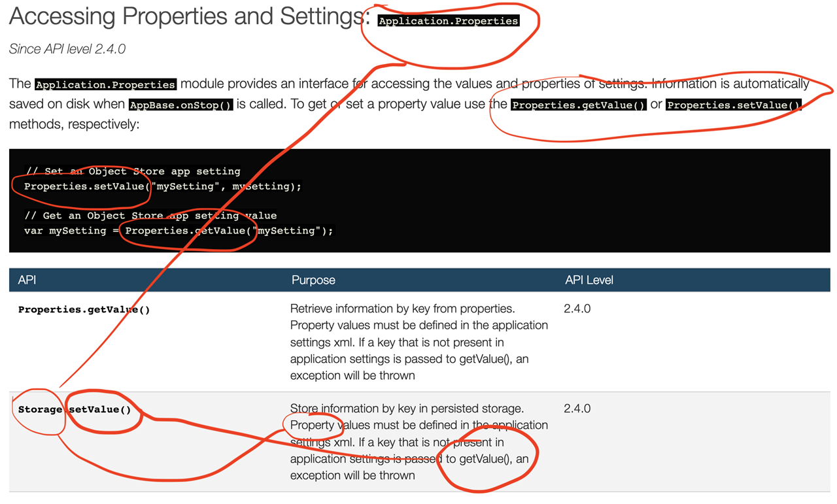The width and height of the screenshot is (837, 504).
Task: Click the Application.Properties code label in the heading
Action: click(448, 21)
